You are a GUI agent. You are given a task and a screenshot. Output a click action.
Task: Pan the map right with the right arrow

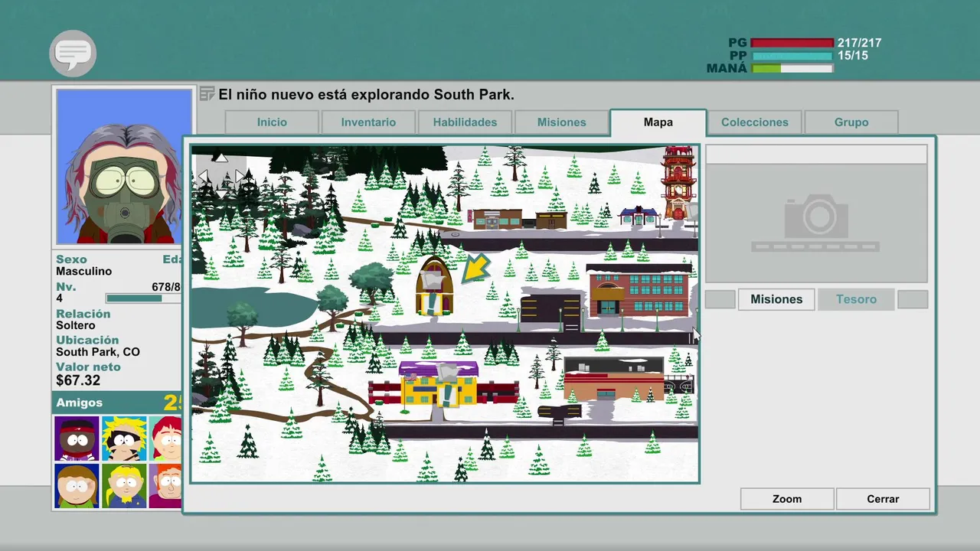(x=238, y=176)
